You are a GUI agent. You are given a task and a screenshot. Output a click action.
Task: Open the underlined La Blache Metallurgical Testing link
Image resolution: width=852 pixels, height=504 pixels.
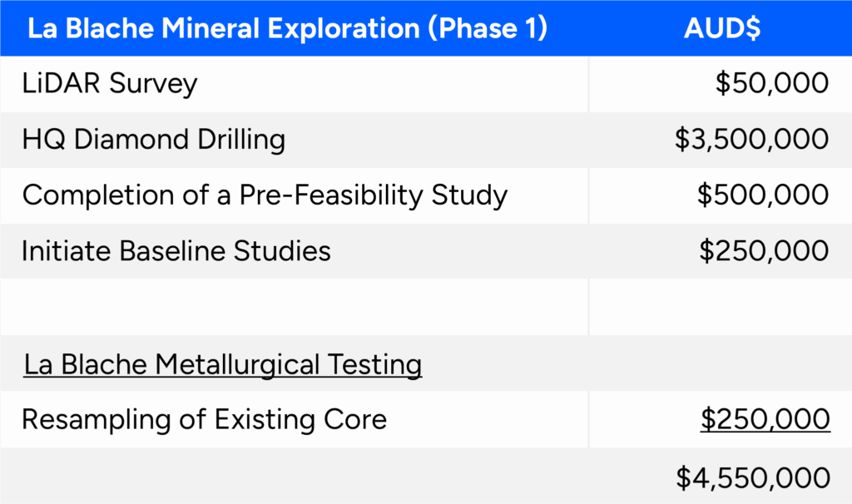point(222,364)
